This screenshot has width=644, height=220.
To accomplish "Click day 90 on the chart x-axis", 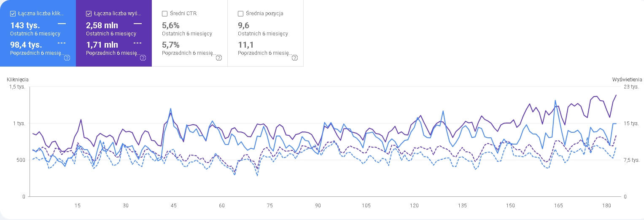I will (318, 206).
